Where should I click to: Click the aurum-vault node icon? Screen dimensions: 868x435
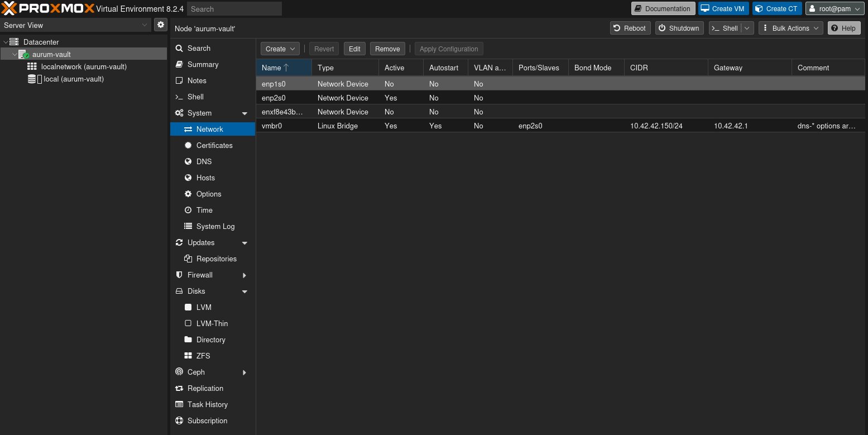(x=24, y=54)
